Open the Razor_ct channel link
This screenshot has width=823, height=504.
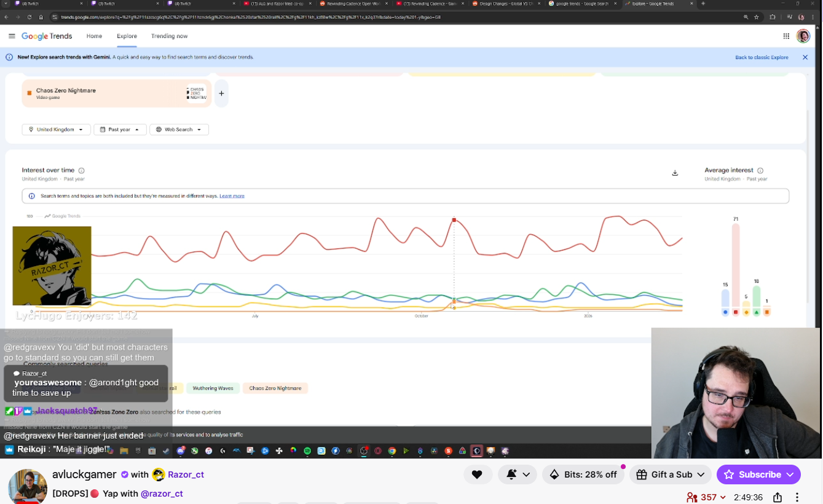[x=186, y=474]
